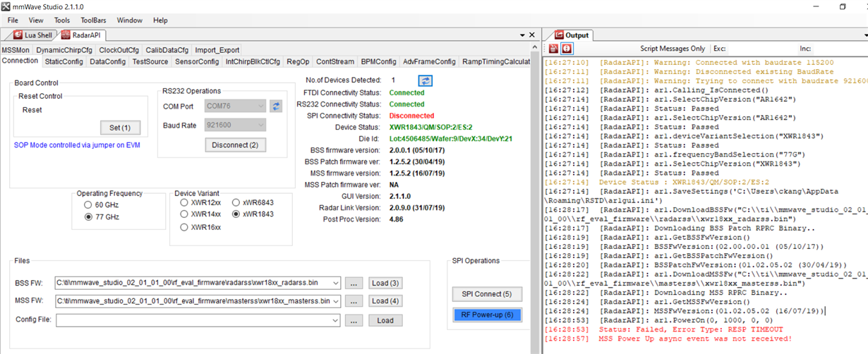
Task: Click the red Disconnected SPI status text
Action: tap(412, 116)
